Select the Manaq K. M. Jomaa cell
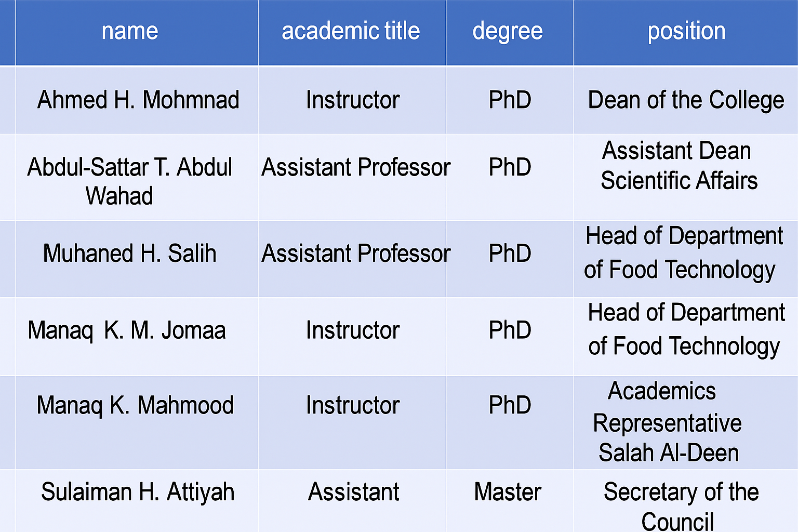The width and height of the screenshot is (798, 532). click(127, 330)
